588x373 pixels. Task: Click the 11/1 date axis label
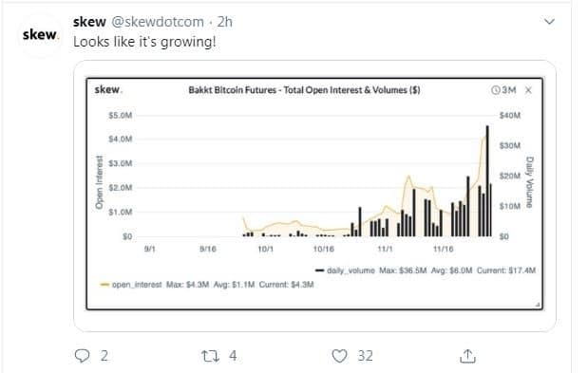coord(385,249)
